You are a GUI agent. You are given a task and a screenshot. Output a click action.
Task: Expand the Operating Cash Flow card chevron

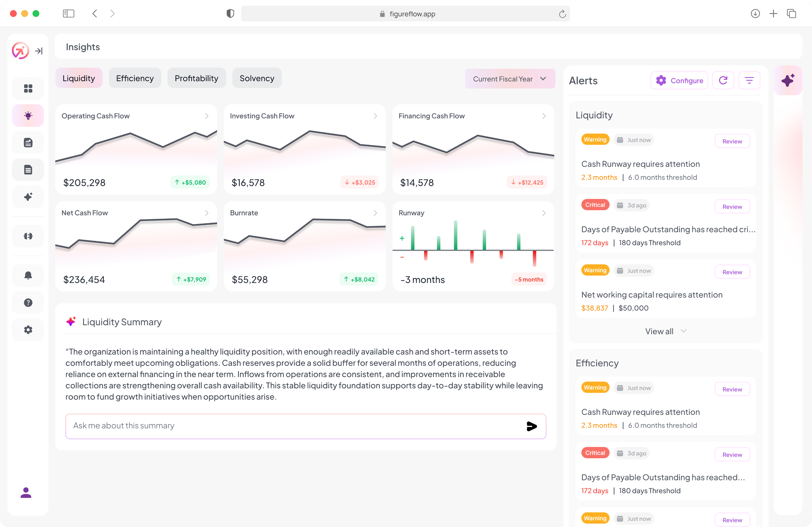click(x=207, y=116)
